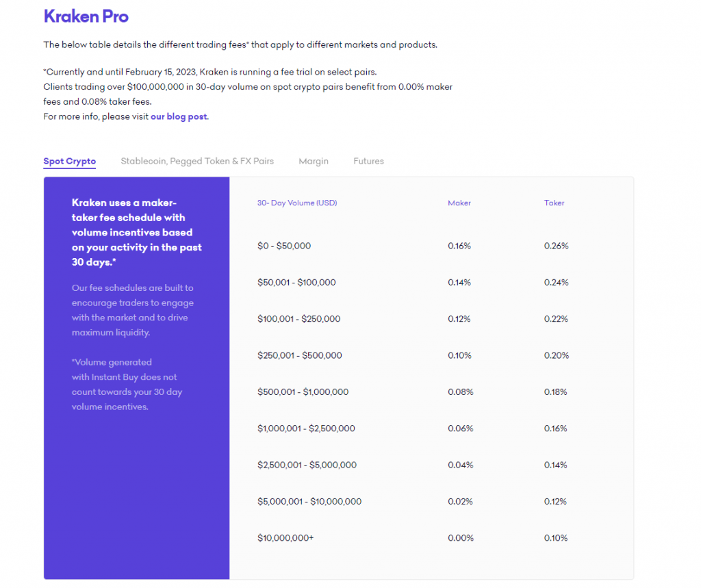Image resolution: width=701 pixels, height=588 pixels.
Task: Open the "our blog post" link
Action: tap(179, 116)
